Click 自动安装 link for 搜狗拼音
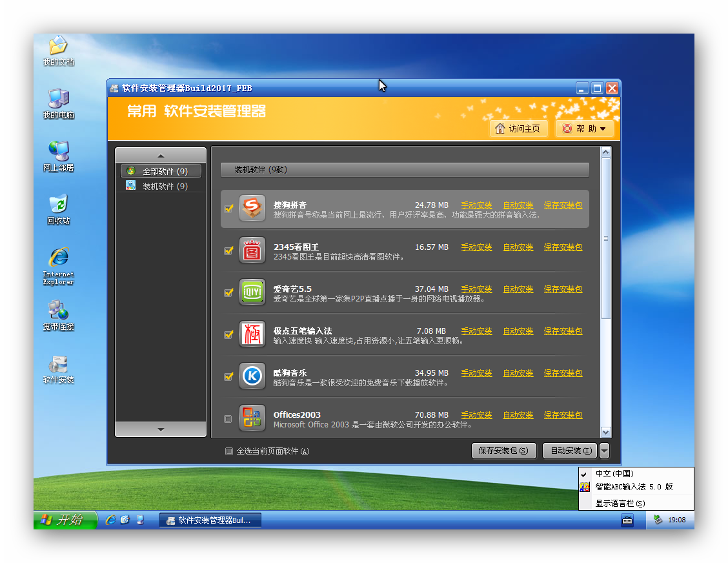 (518, 205)
